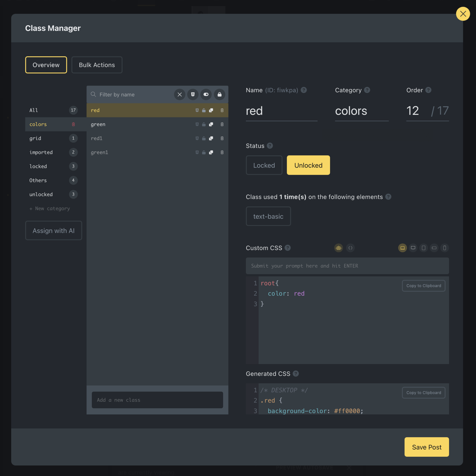This screenshot has height=476, width=476.
Task: Delete the colors category
Action: tap(73, 124)
